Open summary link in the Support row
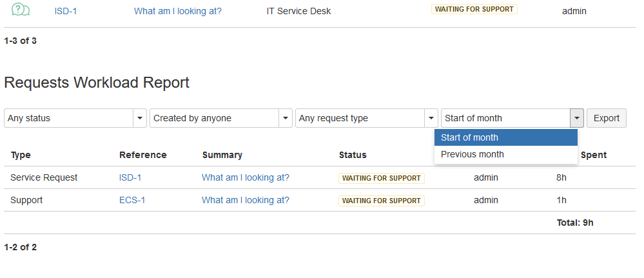Image resolution: width=644 pixels, height=278 pixels. pyautogui.click(x=246, y=200)
